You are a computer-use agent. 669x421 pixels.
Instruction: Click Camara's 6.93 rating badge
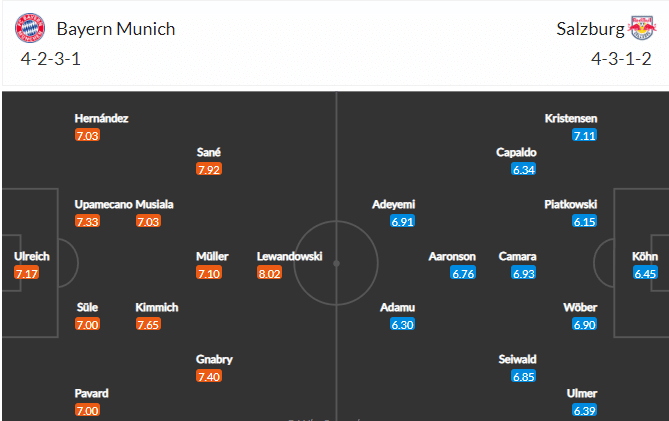(524, 273)
